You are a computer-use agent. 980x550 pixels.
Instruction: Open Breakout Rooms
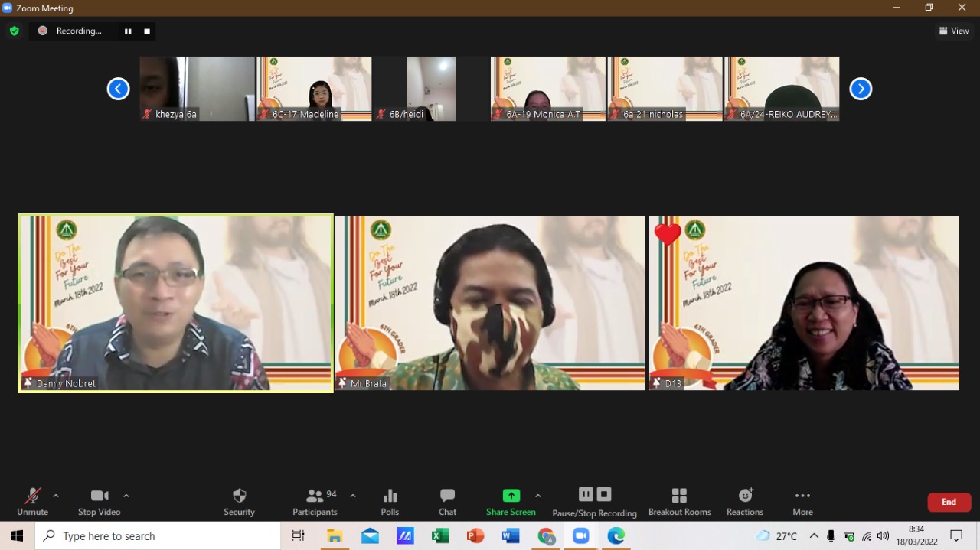[679, 501]
